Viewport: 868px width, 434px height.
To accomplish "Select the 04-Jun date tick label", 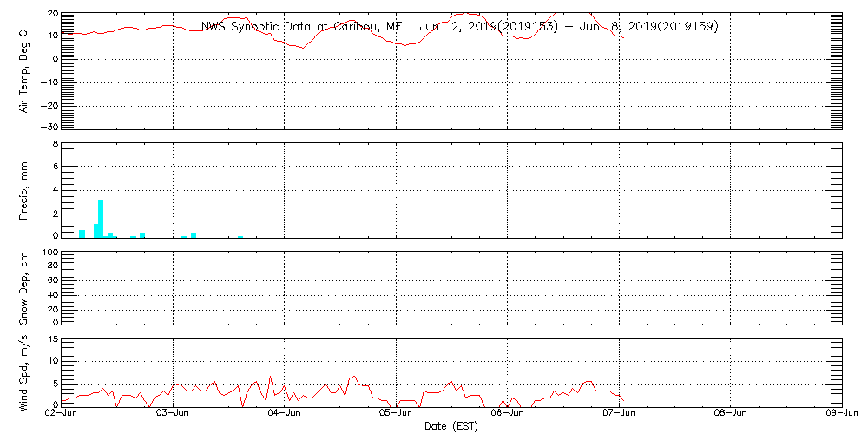I will [x=285, y=415].
